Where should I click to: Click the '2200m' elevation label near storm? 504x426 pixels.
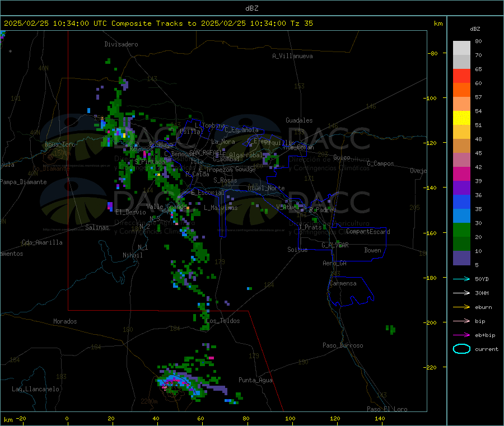pyautogui.click(x=149, y=401)
